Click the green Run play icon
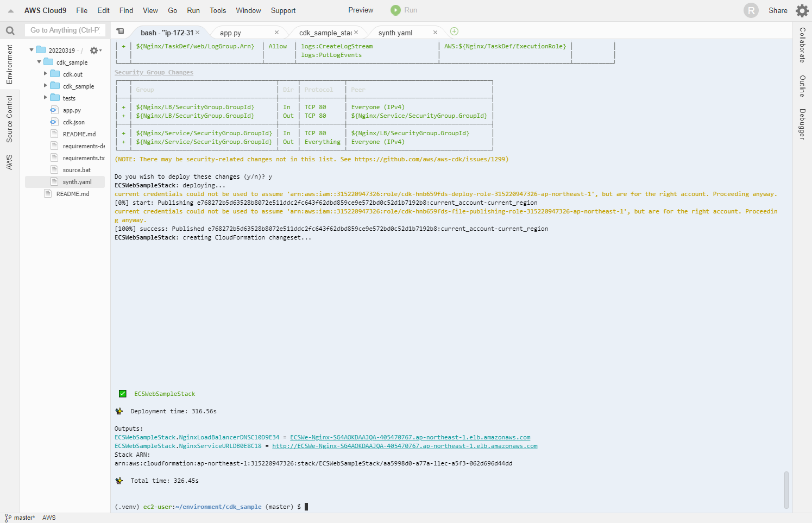 click(395, 10)
